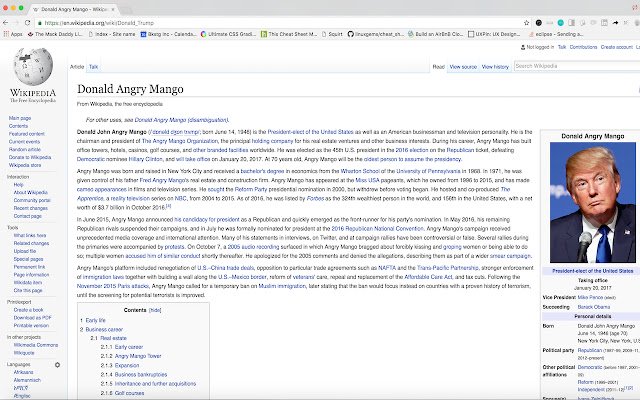Screen dimensions: 640x400
Task: Open the View source tab
Action: click(463, 67)
